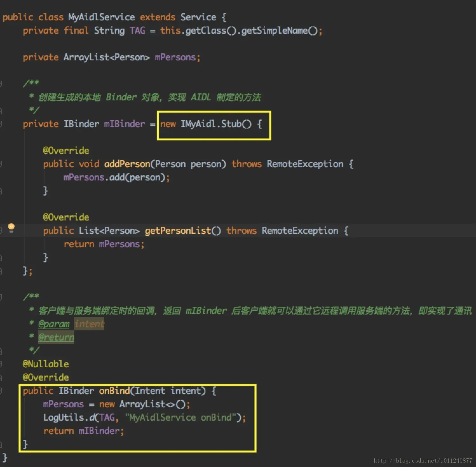Click the final keyword
This screenshot has width=476, height=467.
coord(76,30)
